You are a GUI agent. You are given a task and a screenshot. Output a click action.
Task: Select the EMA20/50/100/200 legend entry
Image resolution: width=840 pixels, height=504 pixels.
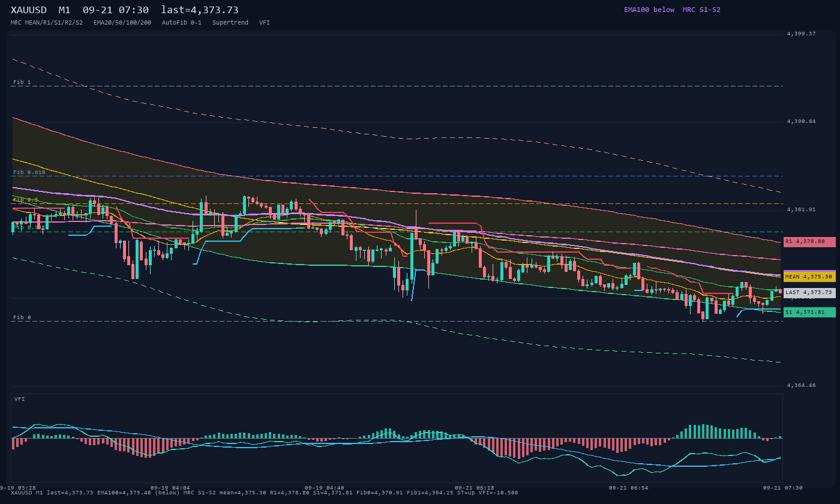point(122,22)
